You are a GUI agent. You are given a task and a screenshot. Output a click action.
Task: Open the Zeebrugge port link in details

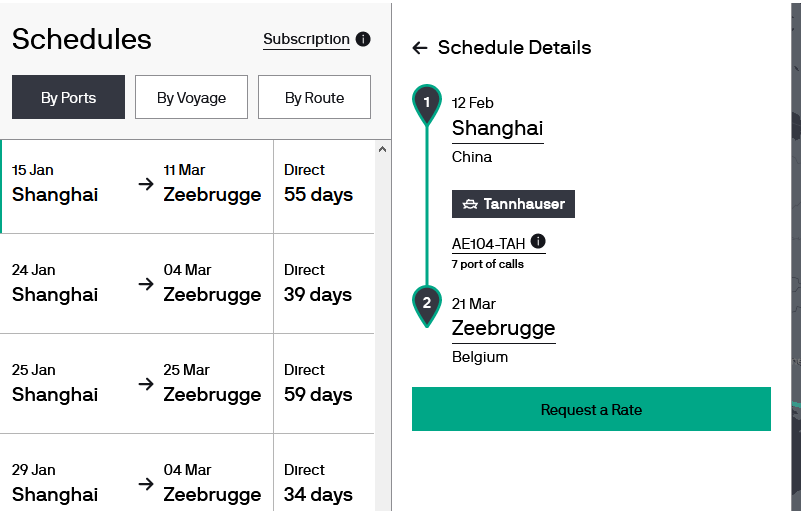[x=504, y=328]
